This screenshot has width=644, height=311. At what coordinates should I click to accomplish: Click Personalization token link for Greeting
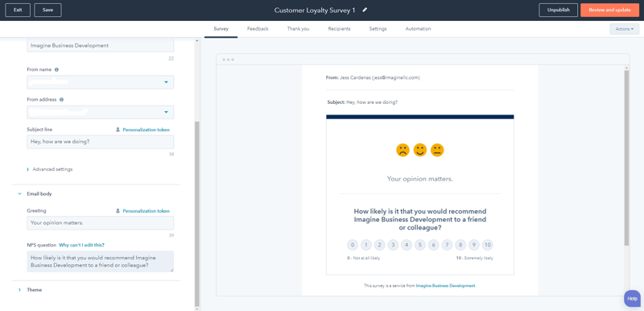click(x=146, y=211)
